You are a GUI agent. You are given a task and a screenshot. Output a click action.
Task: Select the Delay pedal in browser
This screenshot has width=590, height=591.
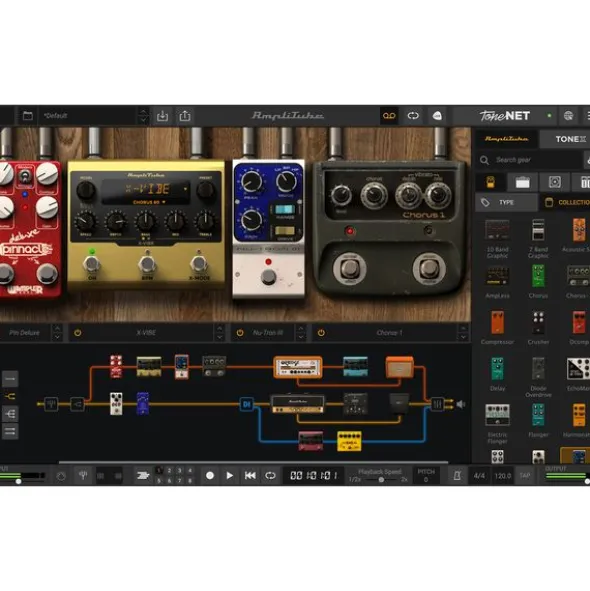coord(497,374)
